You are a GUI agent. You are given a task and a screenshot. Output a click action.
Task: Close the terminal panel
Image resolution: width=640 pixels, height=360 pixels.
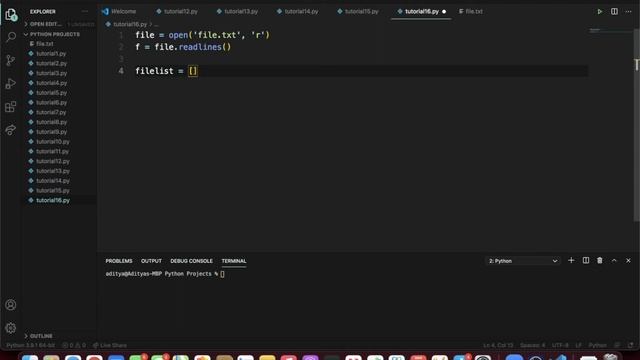click(628, 260)
